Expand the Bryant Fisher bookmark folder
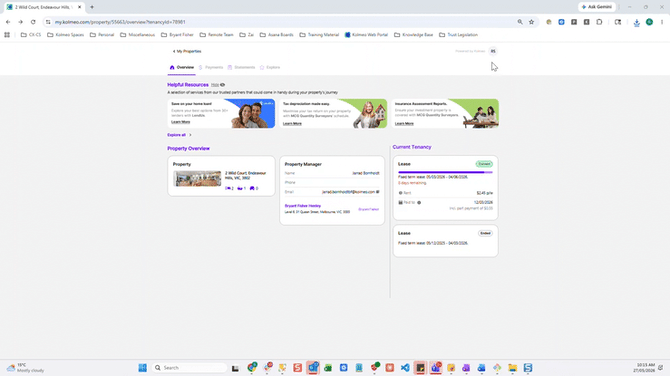670x376 pixels. 177,35
